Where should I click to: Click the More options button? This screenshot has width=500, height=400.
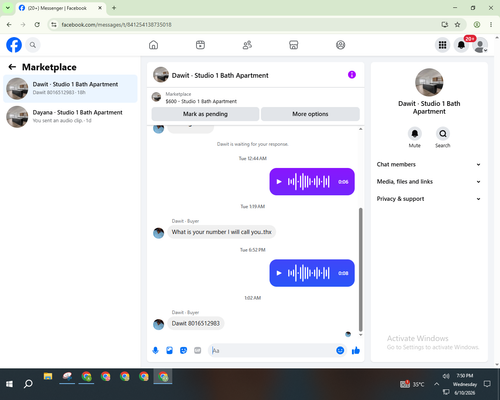click(x=310, y=114)
